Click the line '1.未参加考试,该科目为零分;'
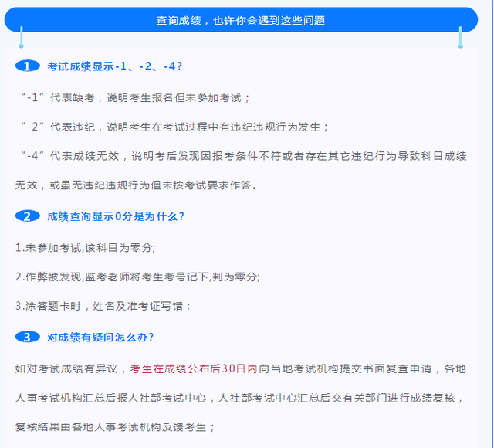Screen dimensions: 494x448 86,248
